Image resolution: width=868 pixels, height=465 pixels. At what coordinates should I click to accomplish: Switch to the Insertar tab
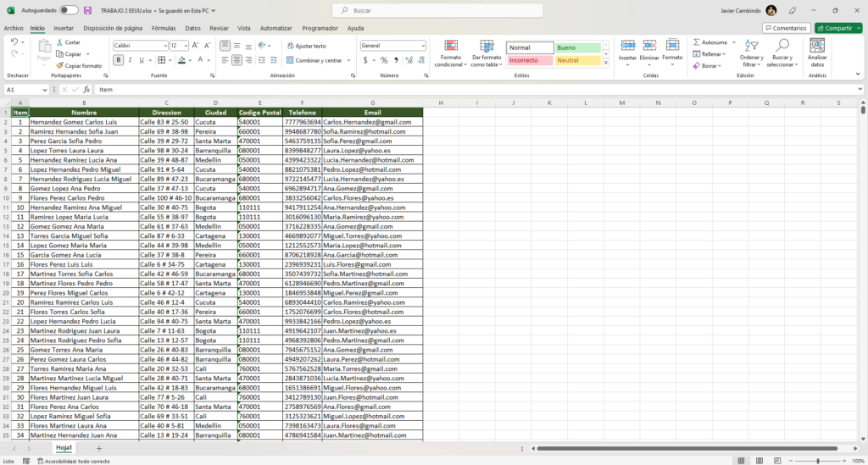(x=64, y=28)
